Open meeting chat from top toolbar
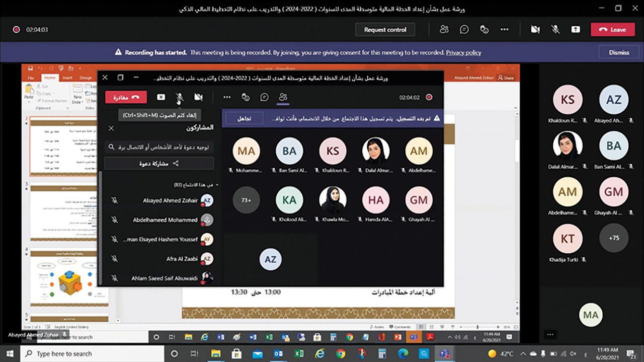 point(464,30)
